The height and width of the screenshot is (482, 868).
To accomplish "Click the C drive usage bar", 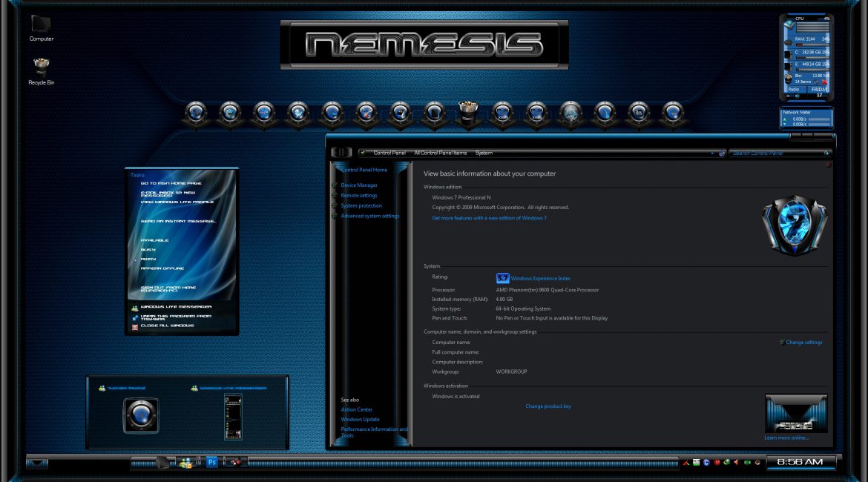I will [812, 58].
